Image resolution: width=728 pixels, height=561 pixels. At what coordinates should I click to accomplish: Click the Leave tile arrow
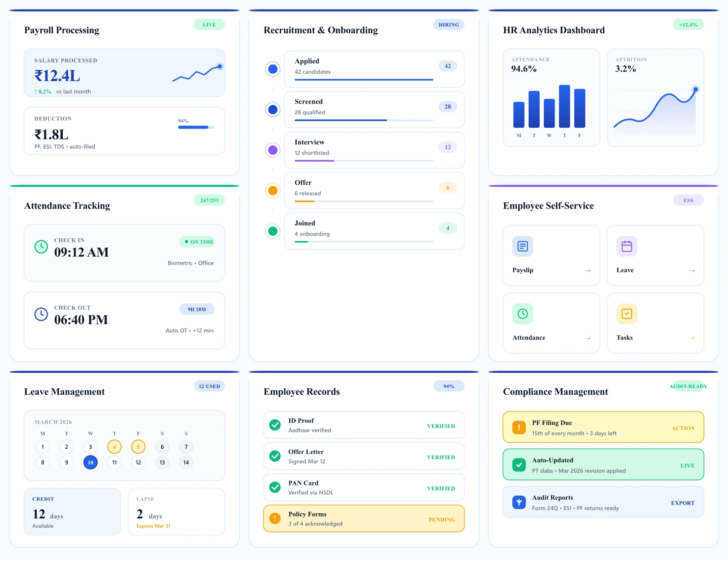pos(692,270)
